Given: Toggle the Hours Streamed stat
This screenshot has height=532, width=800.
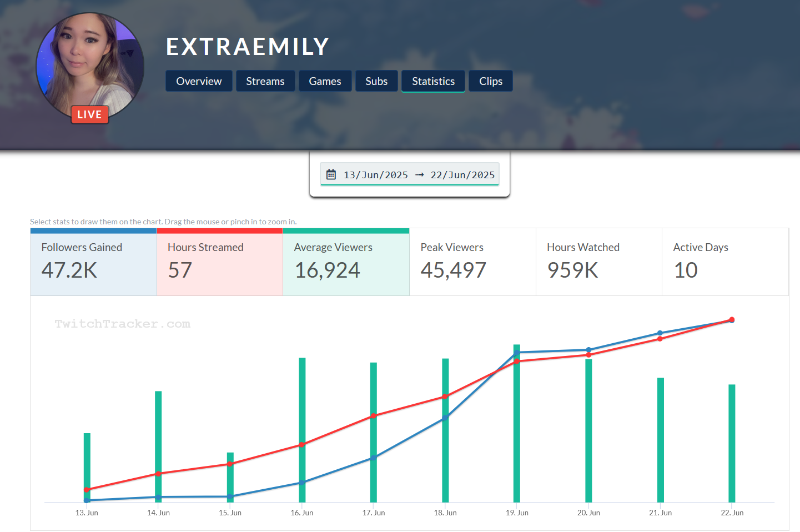Looking at the screenshot, I should (x=220, y=262).
